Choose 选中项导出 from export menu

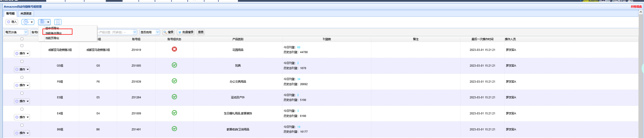52,28
